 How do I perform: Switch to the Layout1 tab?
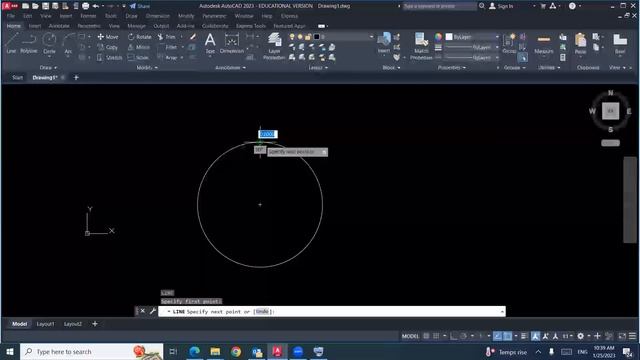(45, 324)
